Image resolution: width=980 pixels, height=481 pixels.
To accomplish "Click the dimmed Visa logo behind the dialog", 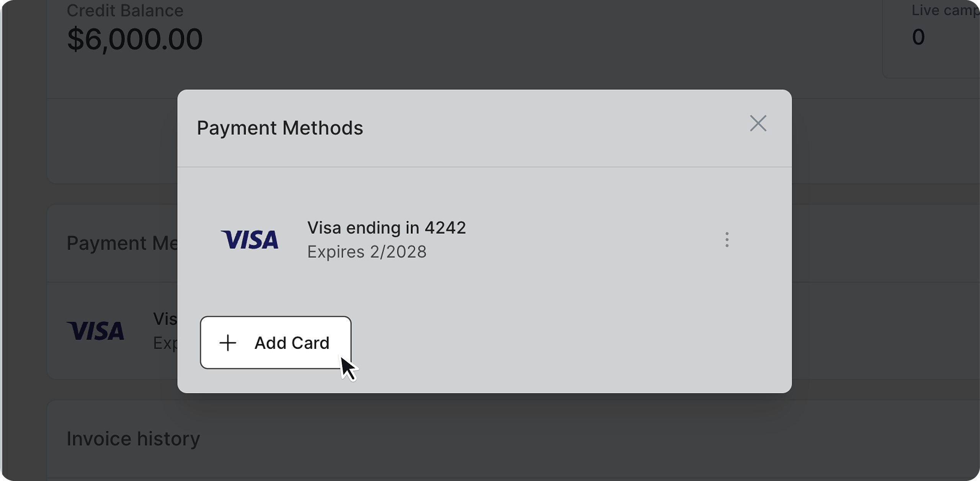I will pos(96,331).
